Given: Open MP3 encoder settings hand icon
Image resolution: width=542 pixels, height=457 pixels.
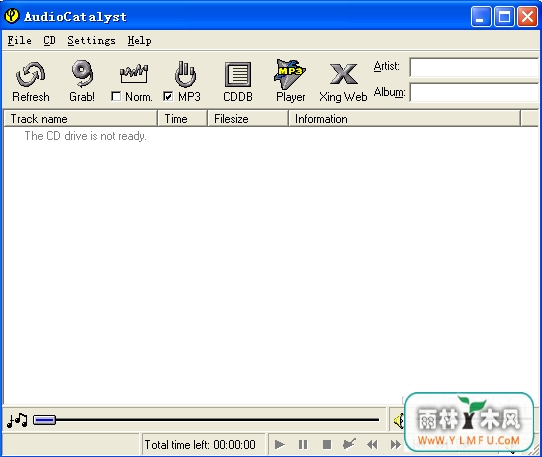Looking at the screenshot, I should (185, 74).
